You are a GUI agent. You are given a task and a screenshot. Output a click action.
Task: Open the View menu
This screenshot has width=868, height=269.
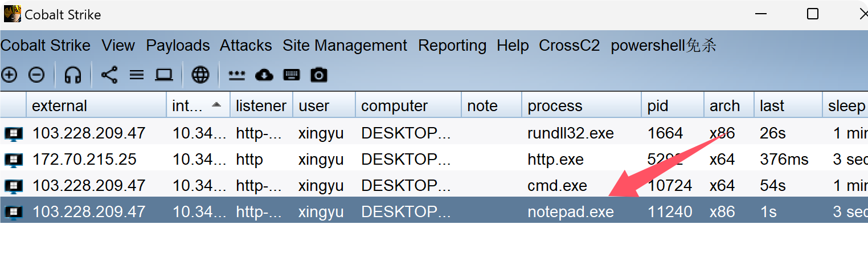tap(118, 46)
